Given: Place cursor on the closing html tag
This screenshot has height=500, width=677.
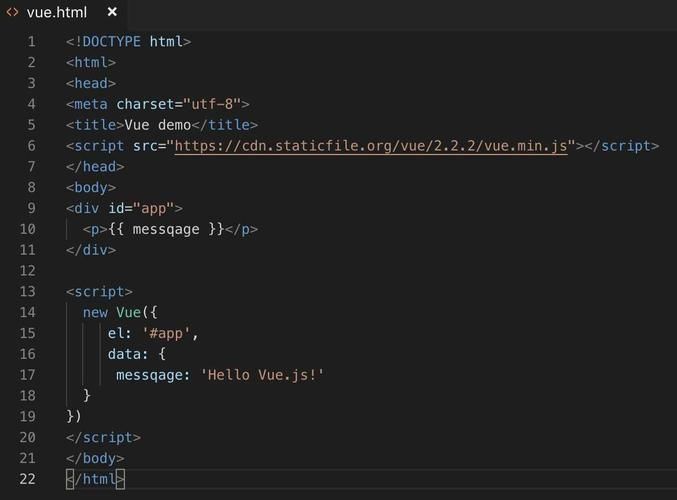Looking at the screenshot, I should coord(95,479).
